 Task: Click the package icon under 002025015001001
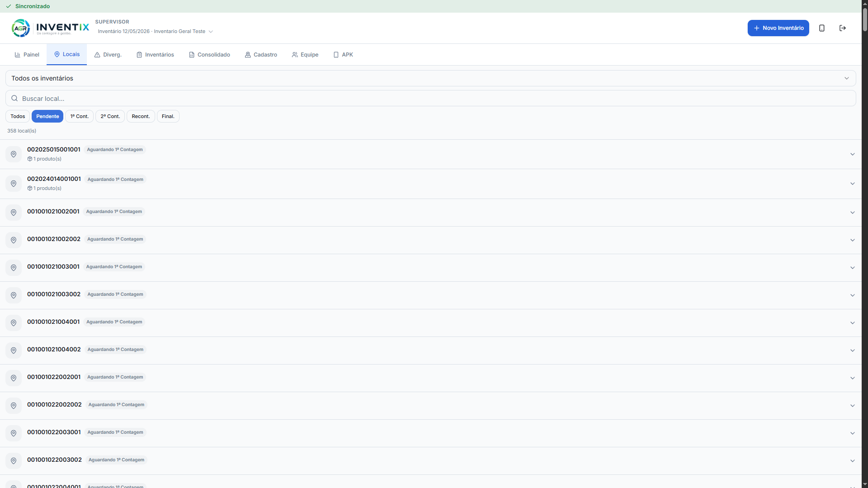30,159
